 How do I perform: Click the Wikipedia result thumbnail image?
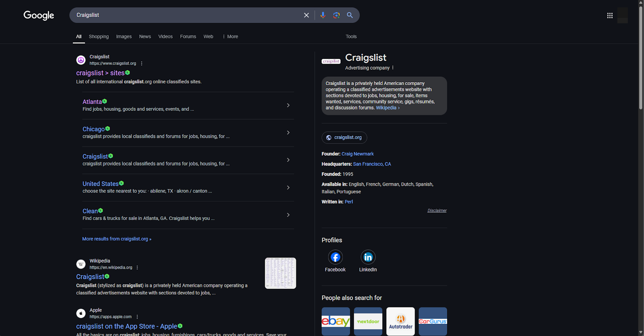pos(280,273)
